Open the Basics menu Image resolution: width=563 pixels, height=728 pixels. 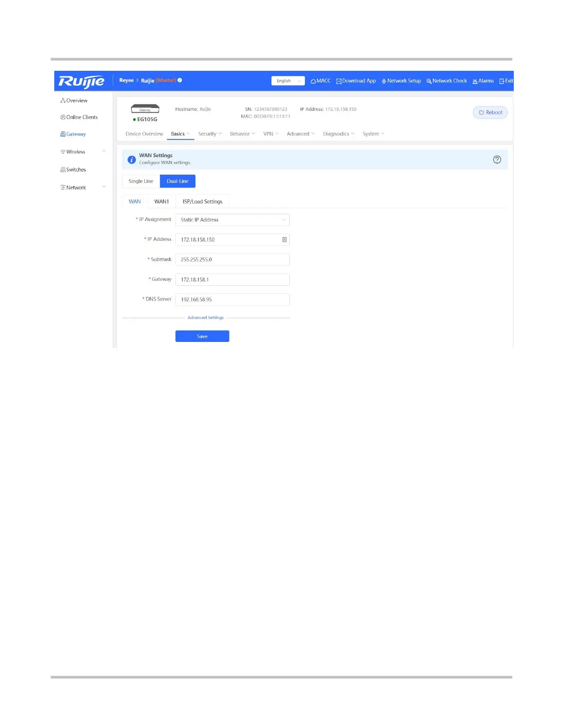[180, 134]
